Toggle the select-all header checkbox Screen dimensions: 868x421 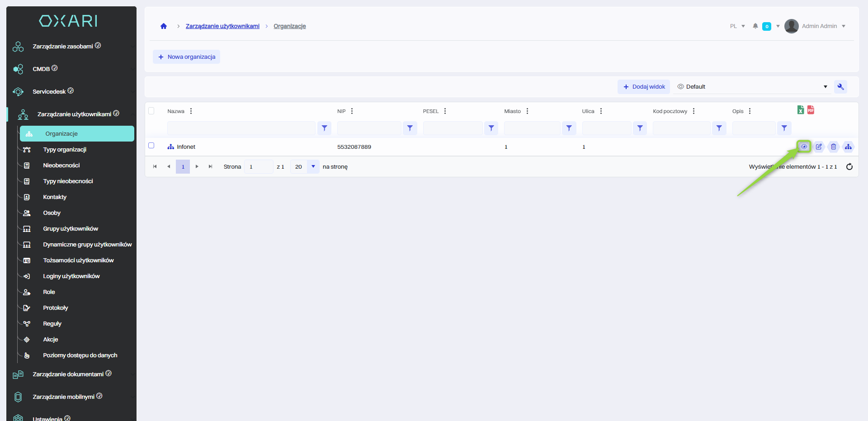point(151,111)
